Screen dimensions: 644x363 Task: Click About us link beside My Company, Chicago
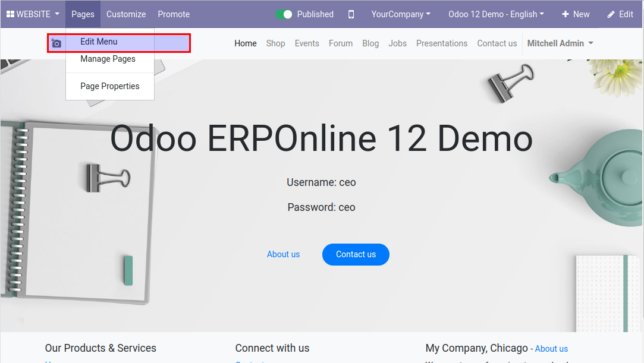[x=551, y=349]
